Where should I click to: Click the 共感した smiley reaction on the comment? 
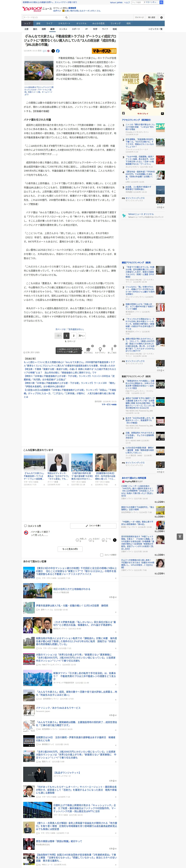pos(77,540)
